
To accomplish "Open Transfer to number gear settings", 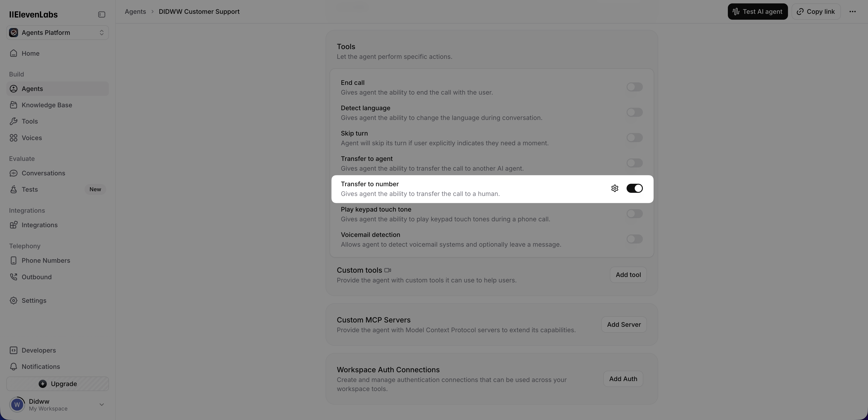I will click(x=615, y=188).
